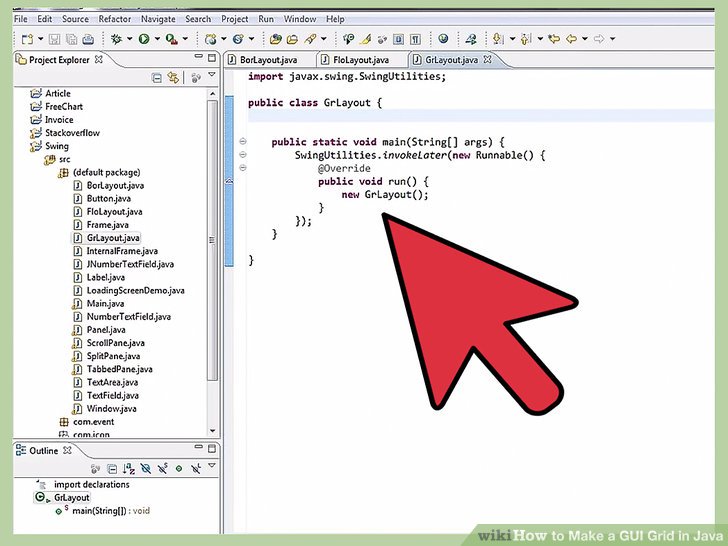Screen dimensions: 728x546
Task: Go Back with the yellow left arrow
Action: click(x=572, y=39)
